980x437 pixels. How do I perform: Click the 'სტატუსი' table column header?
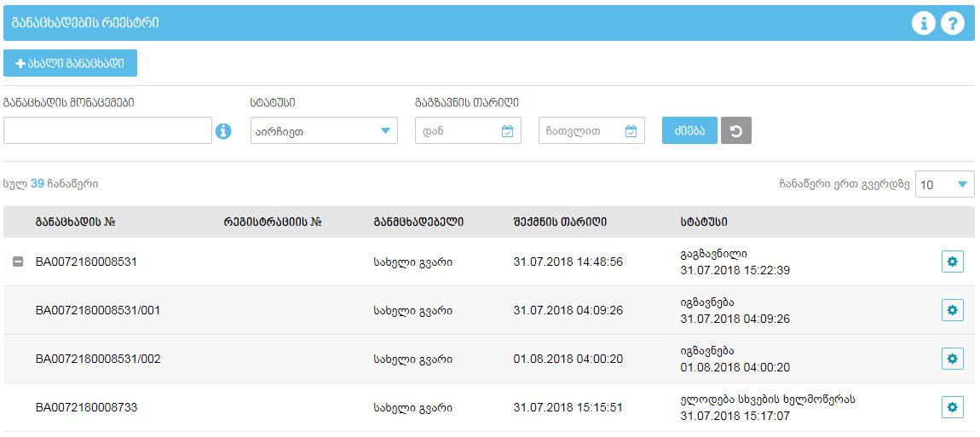click(x=703, y=222)
